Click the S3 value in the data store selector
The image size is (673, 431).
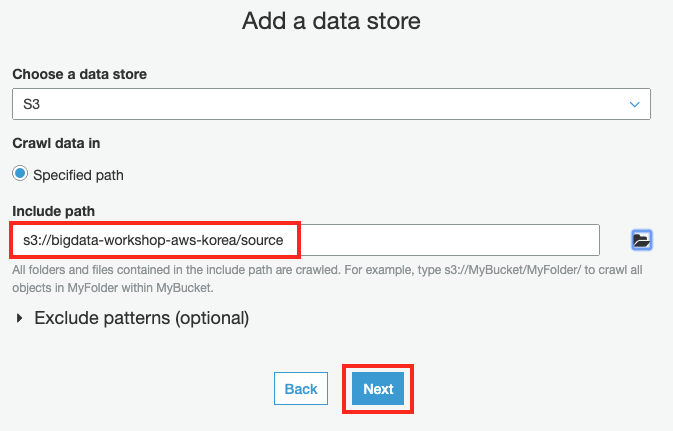coord(30,104)
